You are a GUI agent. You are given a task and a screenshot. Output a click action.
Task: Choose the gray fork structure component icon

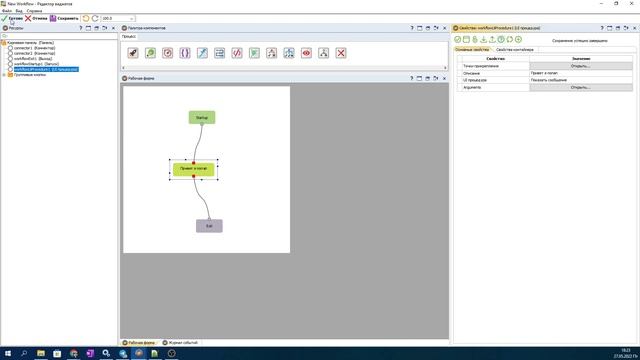[x=324, y=53]
